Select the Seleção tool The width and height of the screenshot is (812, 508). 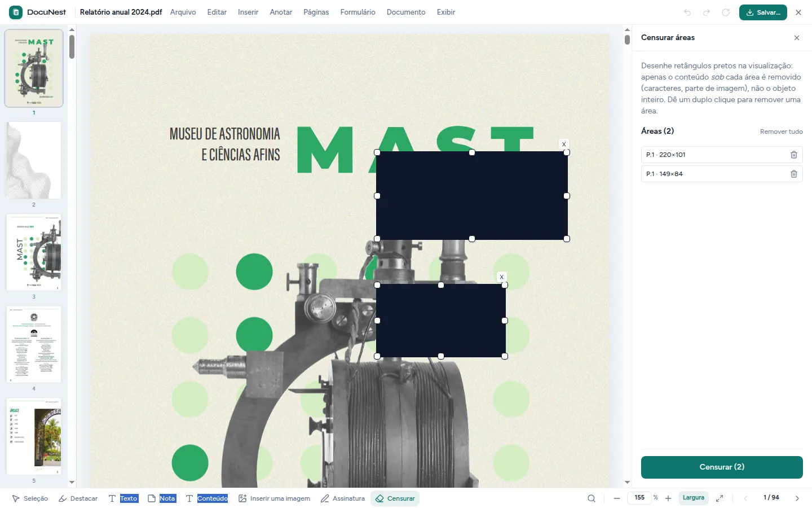click(30, 498)
